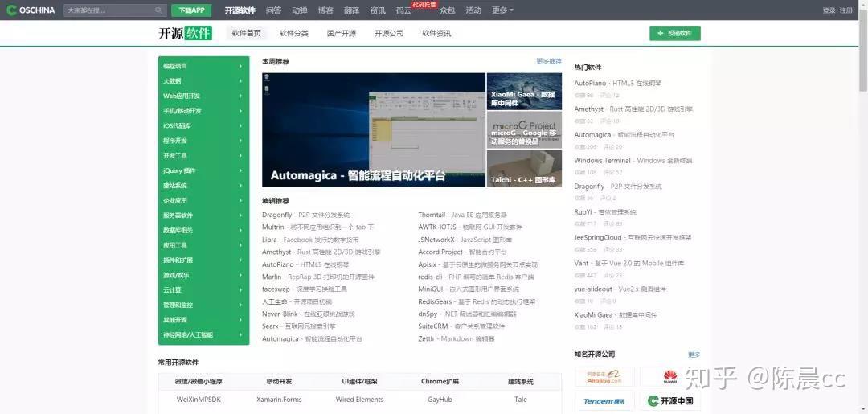Select the 开源公司 tab

coord(389,33)
